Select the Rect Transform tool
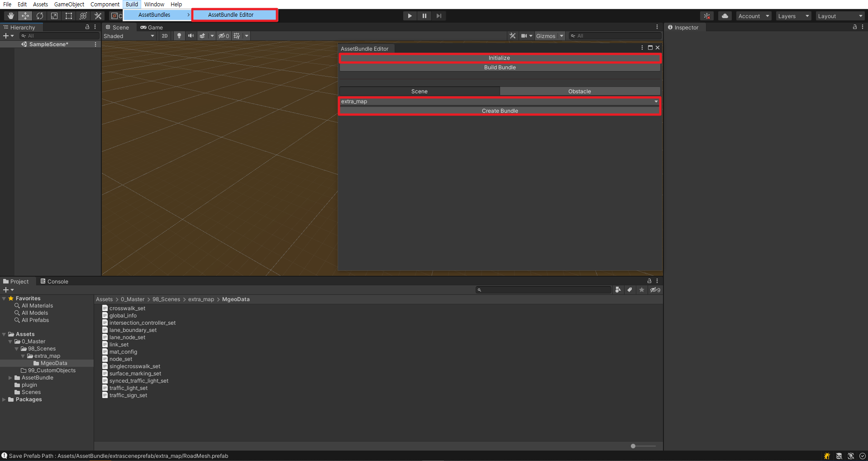 point(69,16)
